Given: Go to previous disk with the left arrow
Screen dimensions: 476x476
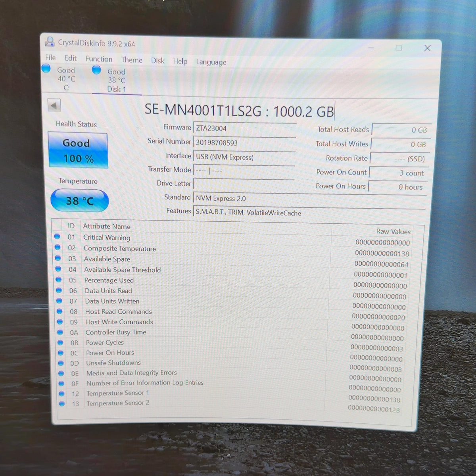Looking at the screenshot, I should [54, 106].
